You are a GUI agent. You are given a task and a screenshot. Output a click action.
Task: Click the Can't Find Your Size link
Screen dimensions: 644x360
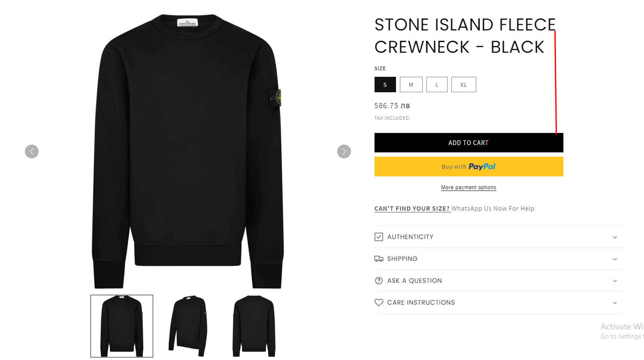(x=412, y=209)
